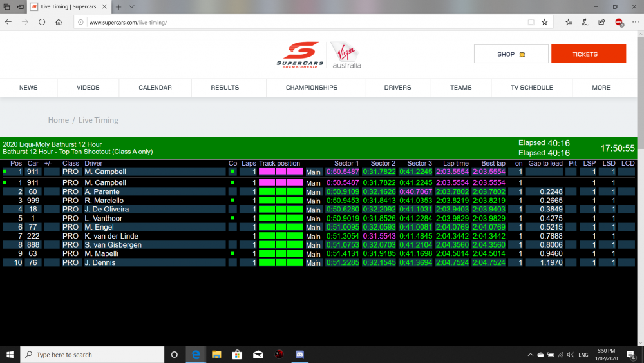Refresh the live timing page

(x=42, y=22)
